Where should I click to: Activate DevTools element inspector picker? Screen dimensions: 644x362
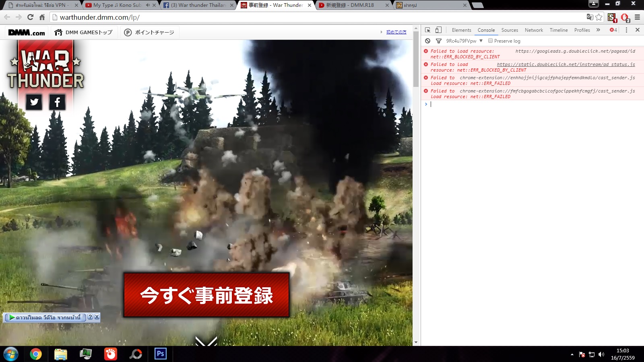(x=427, y=30)
